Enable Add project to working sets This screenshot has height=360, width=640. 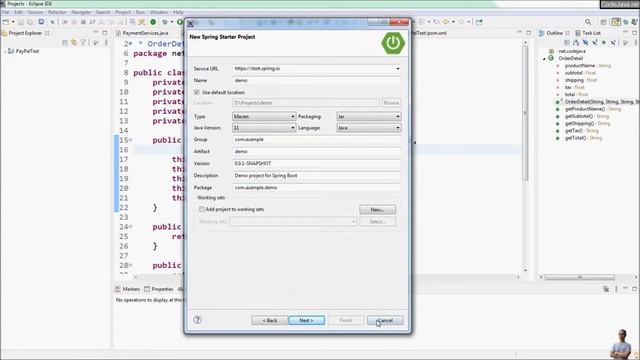[x=202, y=209]
